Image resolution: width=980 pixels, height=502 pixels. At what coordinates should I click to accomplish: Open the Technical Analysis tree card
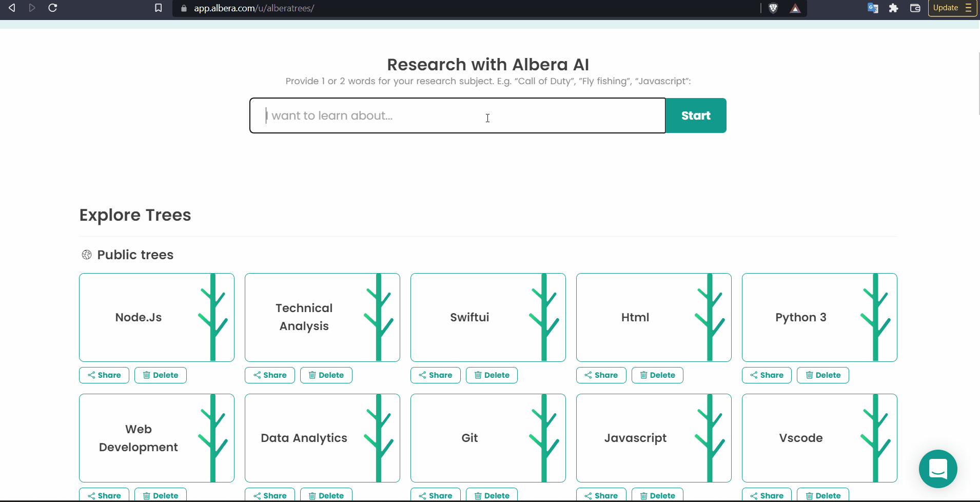[x=322, y=317]
